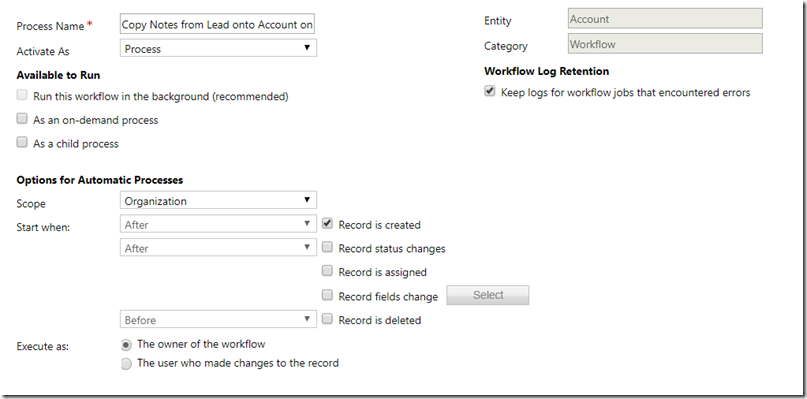
Task: Click the Execute as label
Action: tap(42, 346)
